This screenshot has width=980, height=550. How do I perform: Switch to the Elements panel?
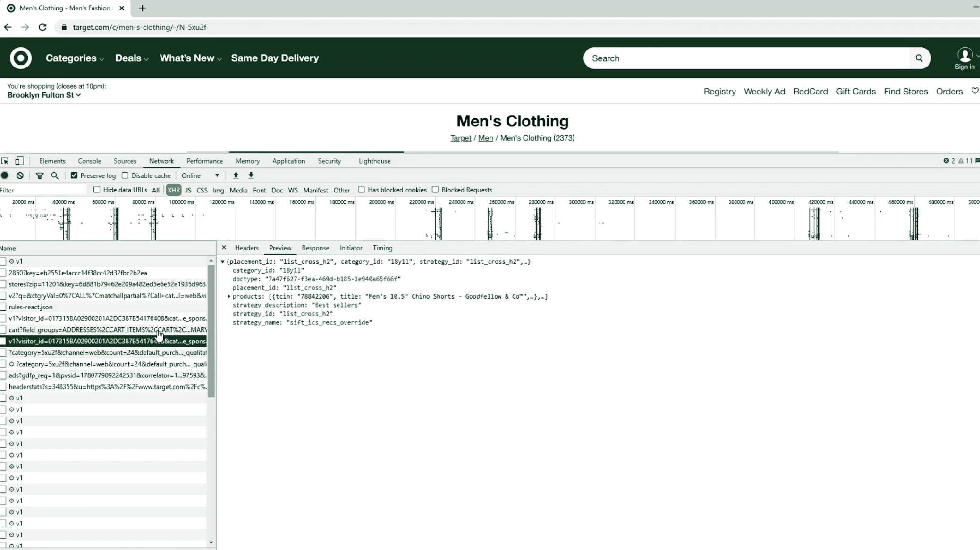(52, 161)
